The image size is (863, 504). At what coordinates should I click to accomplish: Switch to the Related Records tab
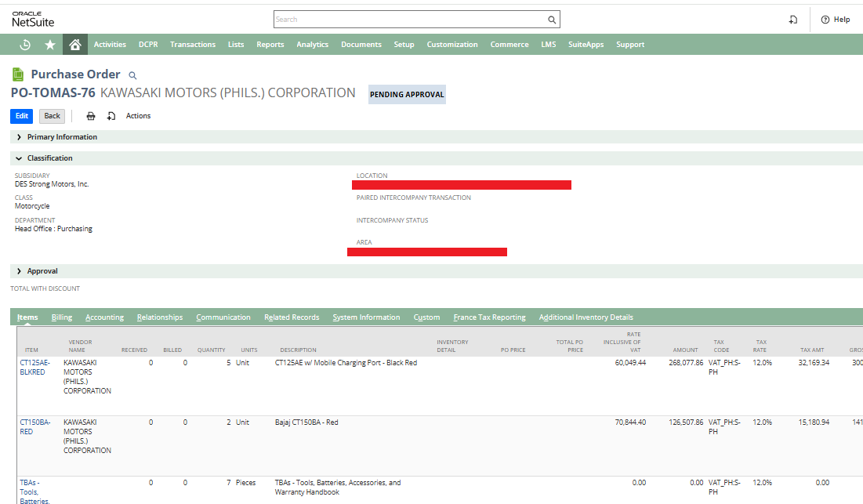(292, 317)
